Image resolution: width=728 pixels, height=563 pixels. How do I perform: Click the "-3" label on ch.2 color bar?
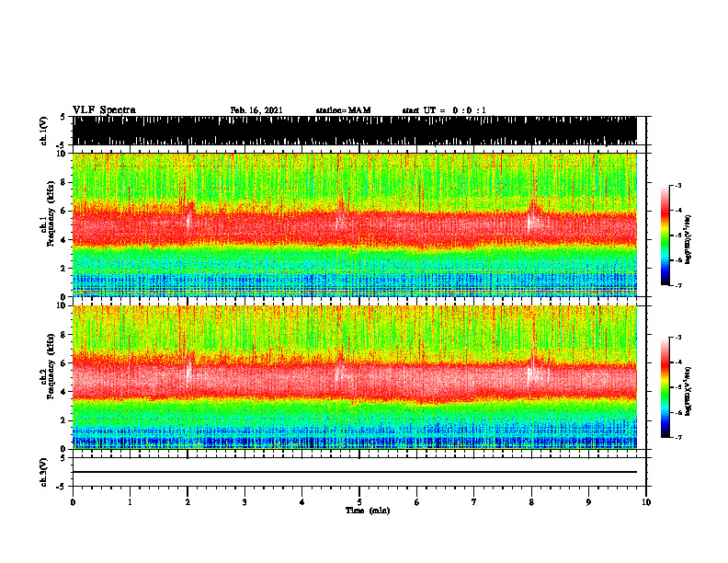678,338
